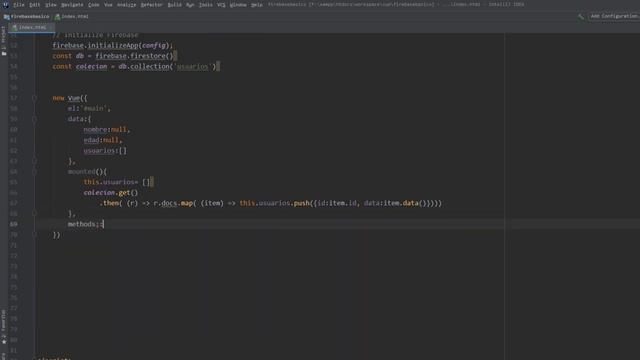The width and height of the screenshot is (640, 360).
Task: Open the VCS menu
Action: (x=221, y=5)
